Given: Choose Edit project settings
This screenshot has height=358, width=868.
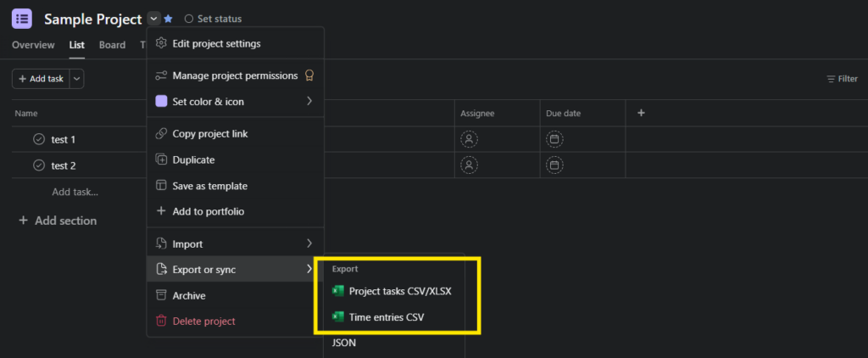Looking at the screenshot, I should tap(216, 43).
